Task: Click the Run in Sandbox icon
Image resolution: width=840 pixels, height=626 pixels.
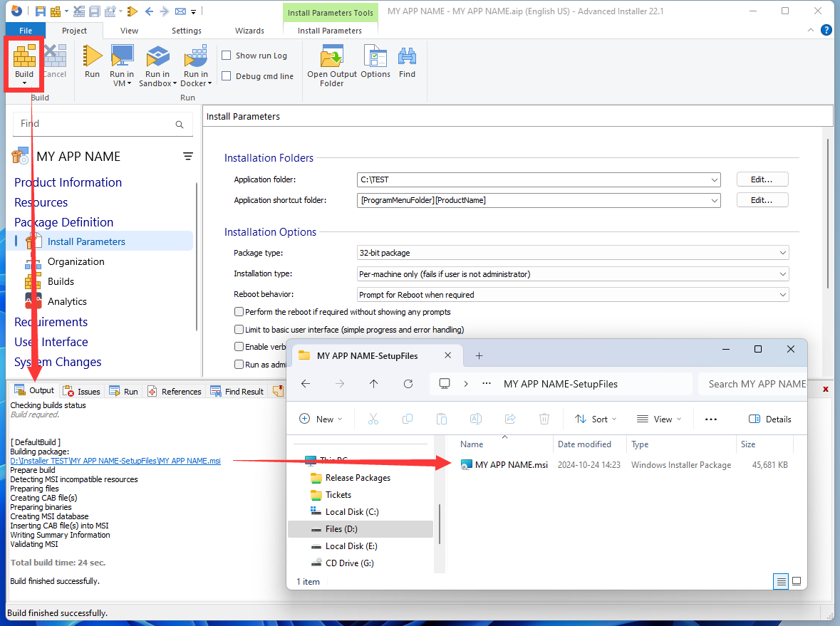Action: (157, 57)
